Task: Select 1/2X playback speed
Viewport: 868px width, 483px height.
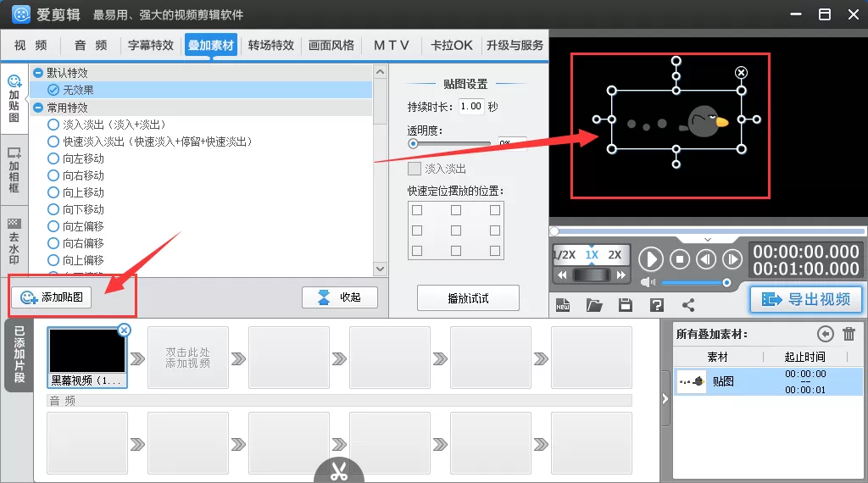Action: (x=564, y=255)
